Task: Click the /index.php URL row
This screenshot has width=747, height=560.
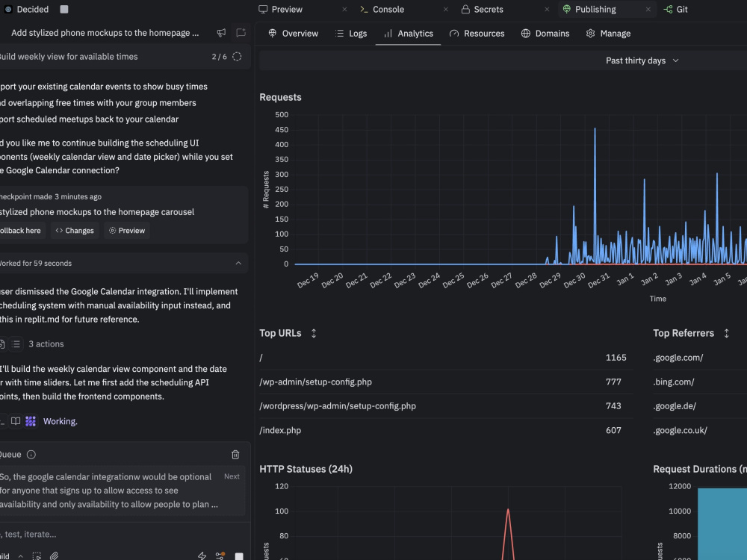Action: coord(446,431)
